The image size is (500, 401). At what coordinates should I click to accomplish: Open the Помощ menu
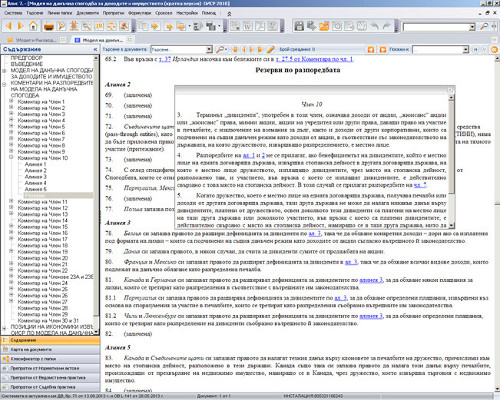point(209,13)
